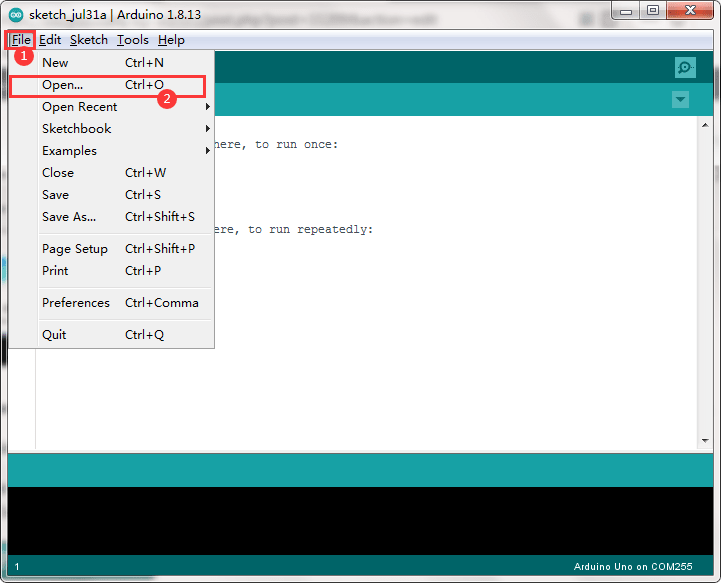Open Page Setup from the menu
721x583 pixels.
(x=111, y=249)
